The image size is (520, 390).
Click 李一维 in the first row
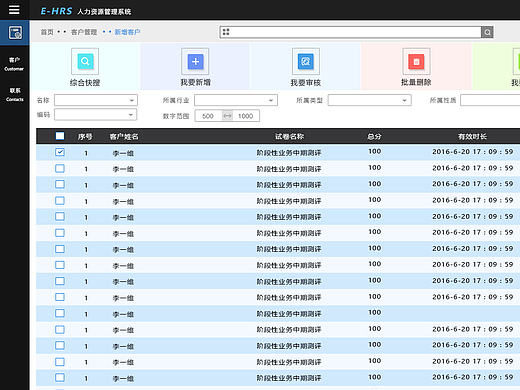(123, 153)
